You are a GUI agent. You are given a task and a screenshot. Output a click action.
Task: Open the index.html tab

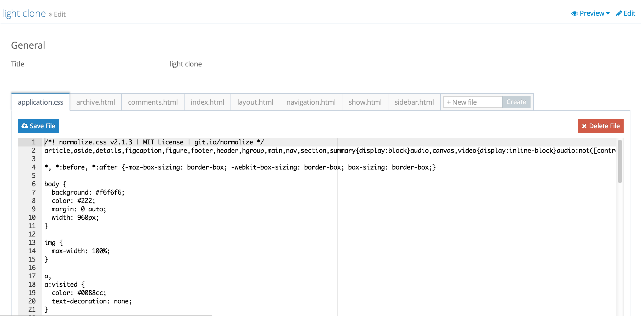pyautogui.click(x=207, y=102)
